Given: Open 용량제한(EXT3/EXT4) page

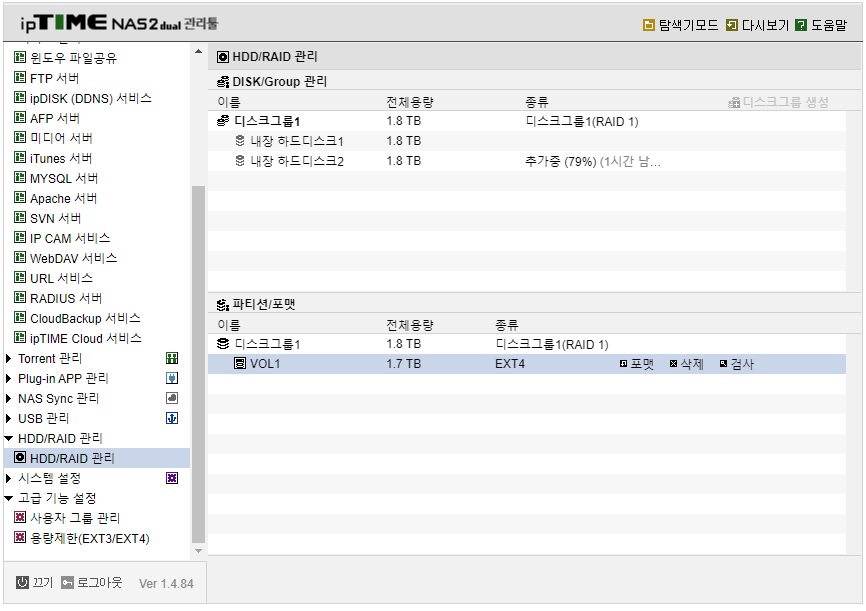Looking at the screenshot, I should (x=89, y=539).
